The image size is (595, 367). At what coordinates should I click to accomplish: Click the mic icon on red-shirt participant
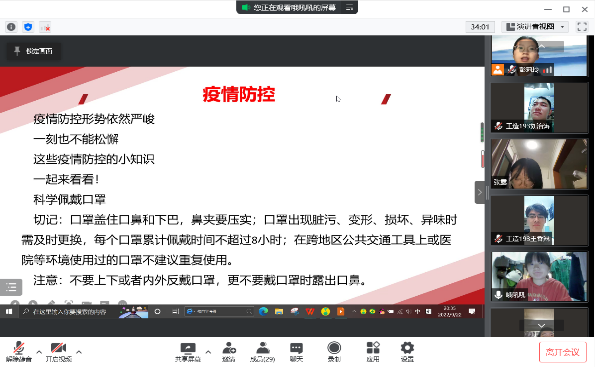pyautogui.click(x=498, y=295)
